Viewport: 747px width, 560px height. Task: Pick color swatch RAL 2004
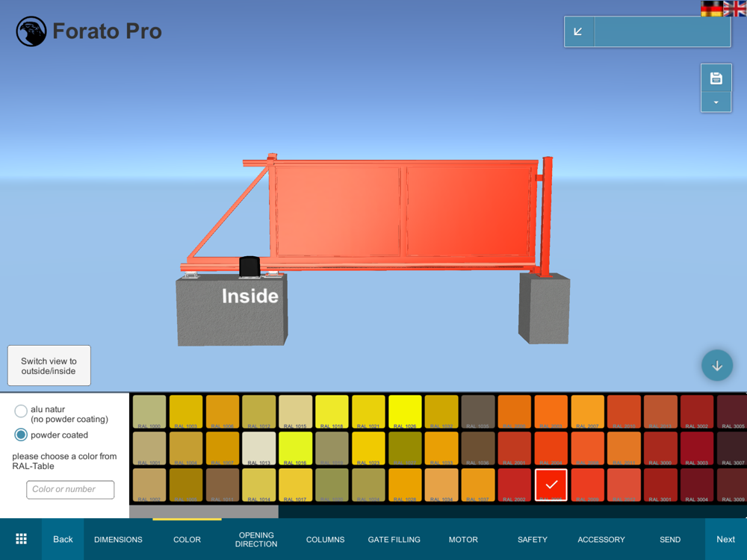[x=551, y=448]
